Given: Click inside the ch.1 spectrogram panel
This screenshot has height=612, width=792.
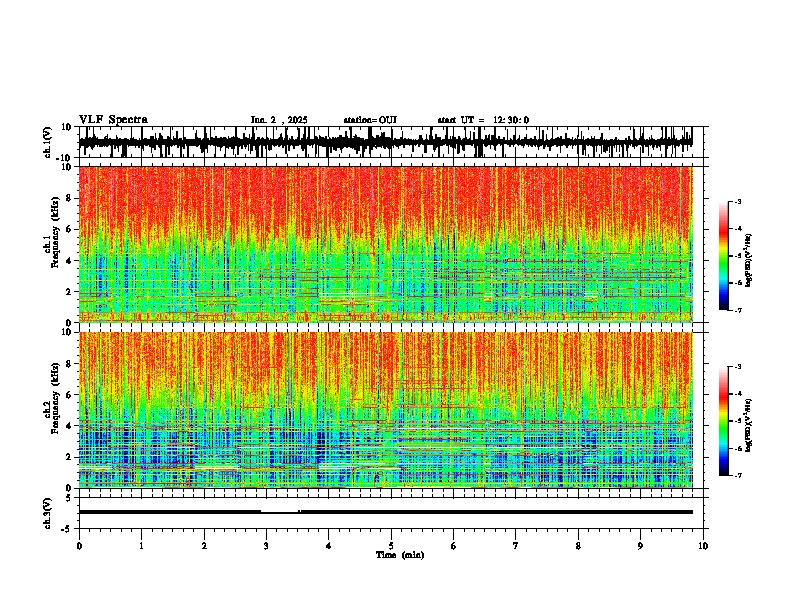Looking at the screenshot, I should pyautogui.click(x=385, y=244).
